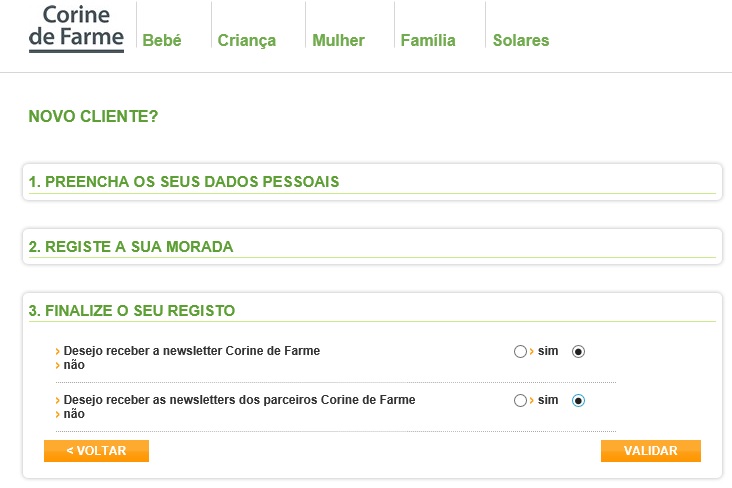Click 'Desejo receber a newsletter Corine de Farme' text
This screenshot has width=732, height=488.
point(191,352)
